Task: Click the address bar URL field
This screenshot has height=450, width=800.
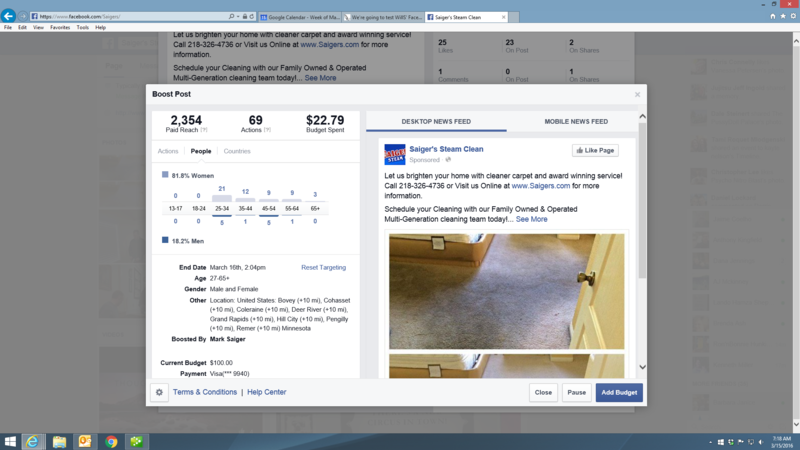Action: tap(130, 16)
